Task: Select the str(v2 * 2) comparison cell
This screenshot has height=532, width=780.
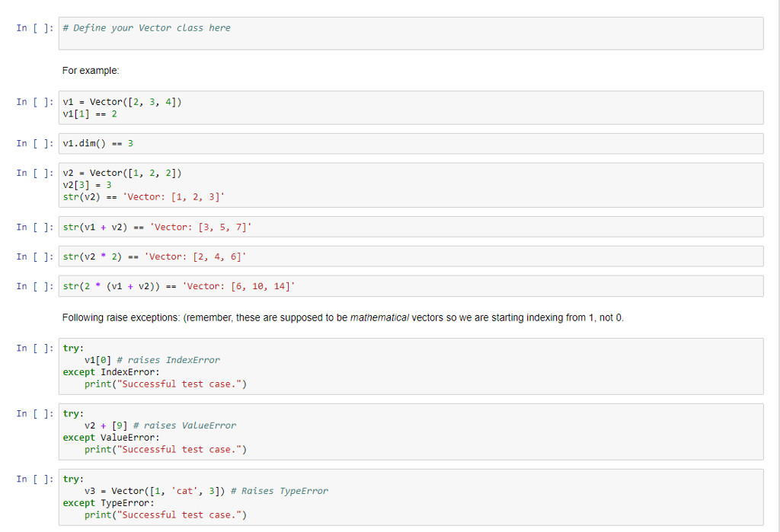Action: pos(229,256)
